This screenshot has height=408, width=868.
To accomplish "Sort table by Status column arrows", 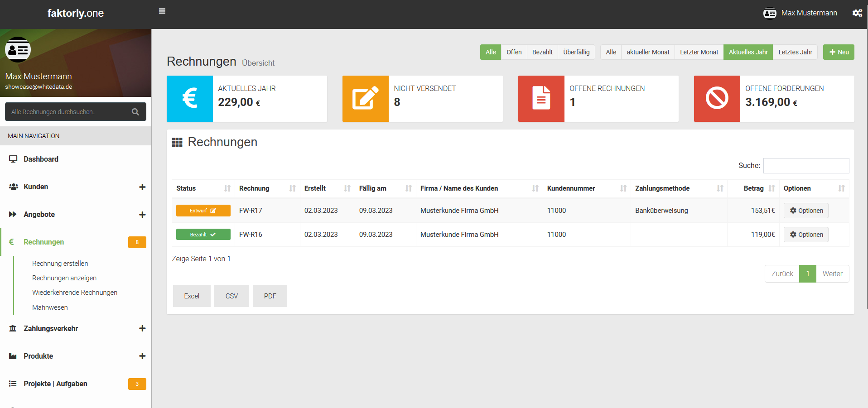I will coord(227,188).
